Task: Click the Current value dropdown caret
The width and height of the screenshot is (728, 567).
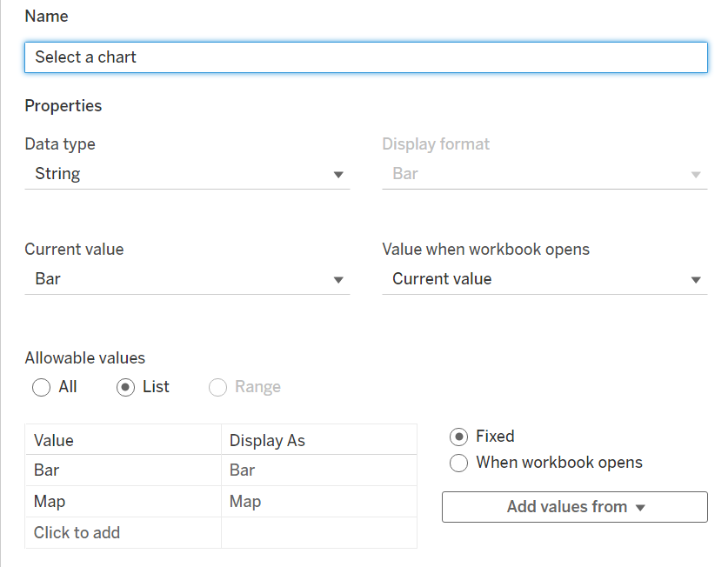Action: pos(338,279)
